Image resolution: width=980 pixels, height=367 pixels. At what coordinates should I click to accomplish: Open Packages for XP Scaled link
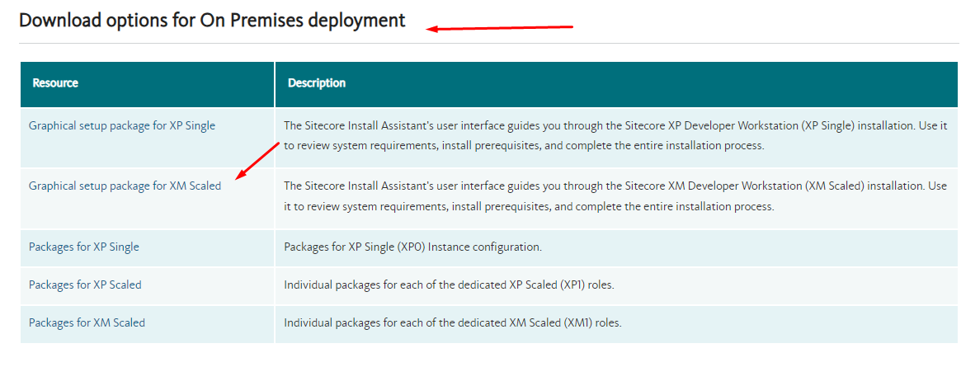point(85,285)
